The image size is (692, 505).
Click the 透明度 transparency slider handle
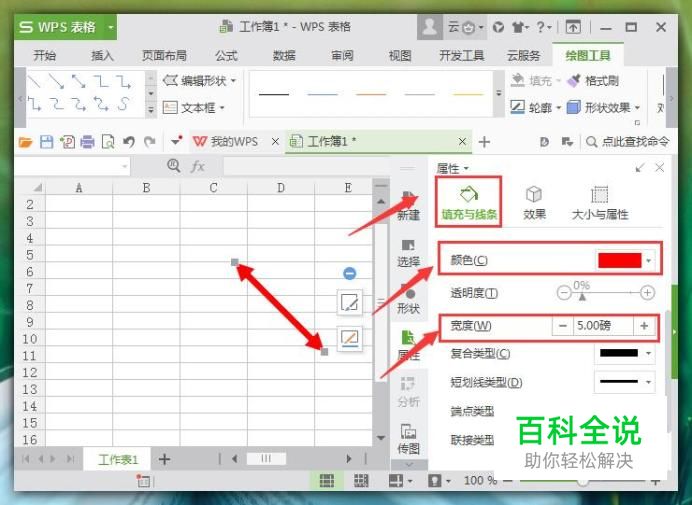pyautogui.click(x=582, y=297)
